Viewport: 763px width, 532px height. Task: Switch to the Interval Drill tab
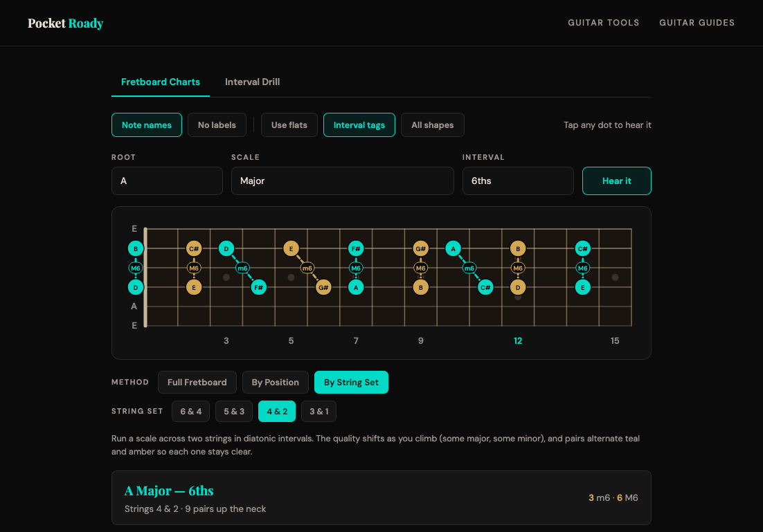[252, 82]
